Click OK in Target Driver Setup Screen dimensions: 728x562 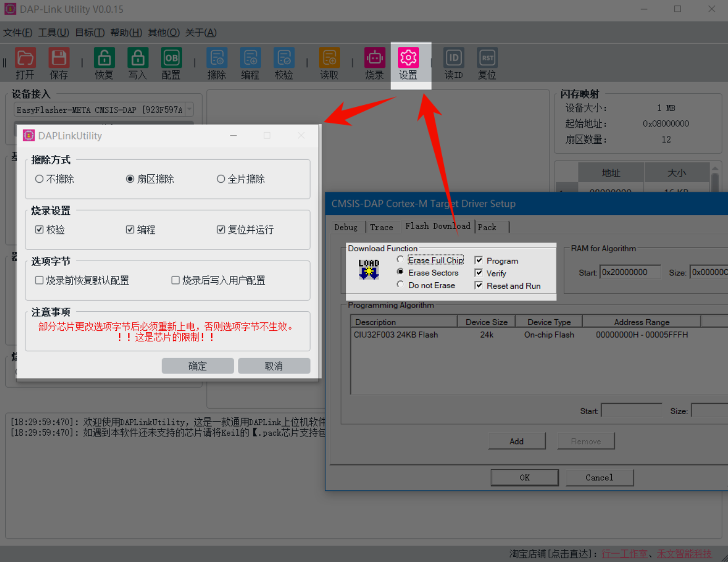pos(525,478)
